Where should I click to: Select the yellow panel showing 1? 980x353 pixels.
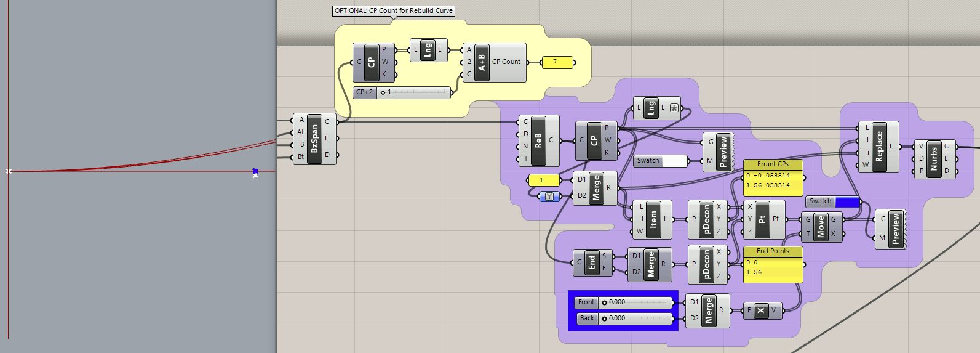(544, 181)
